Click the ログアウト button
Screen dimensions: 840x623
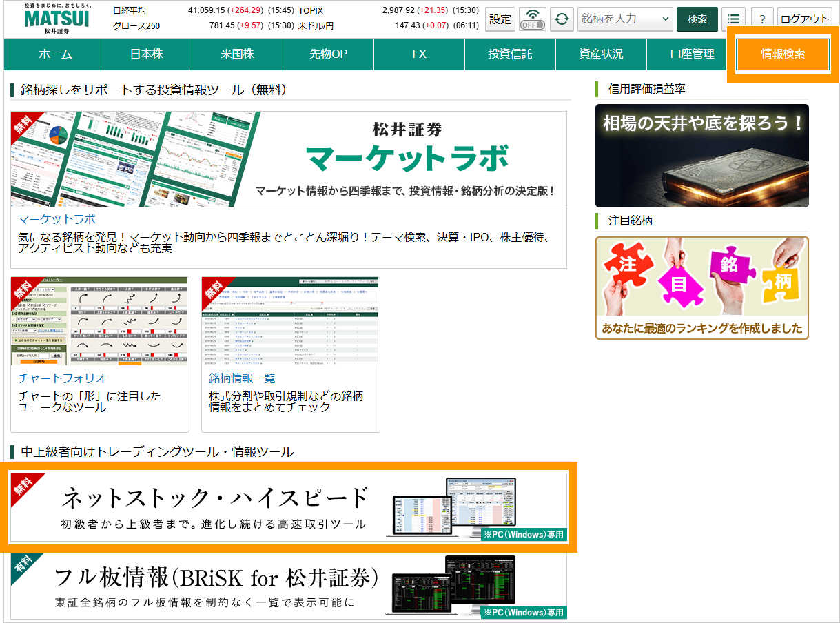pos(805,19)
